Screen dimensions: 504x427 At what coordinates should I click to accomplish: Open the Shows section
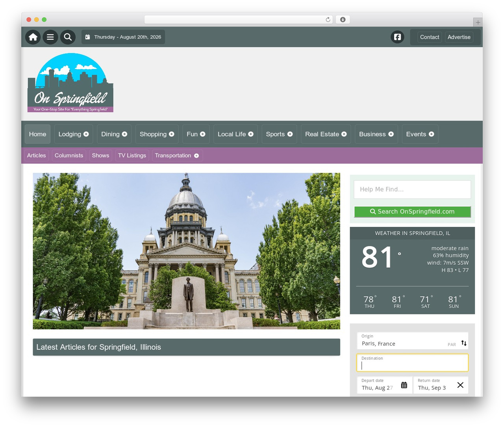[100, 156]
